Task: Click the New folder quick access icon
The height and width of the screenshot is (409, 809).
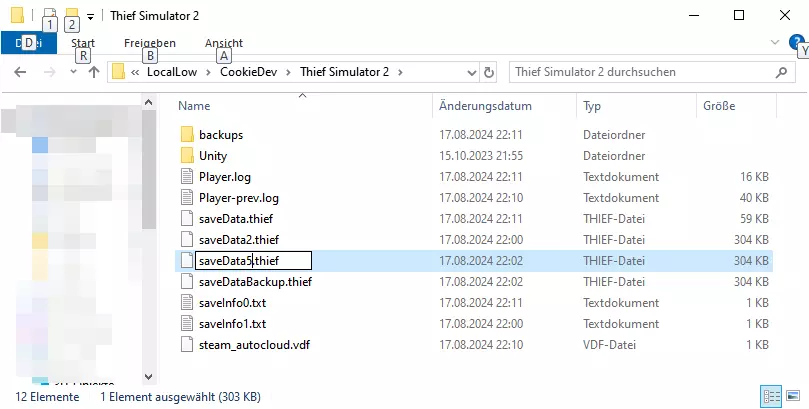Action: click(72, 15)
